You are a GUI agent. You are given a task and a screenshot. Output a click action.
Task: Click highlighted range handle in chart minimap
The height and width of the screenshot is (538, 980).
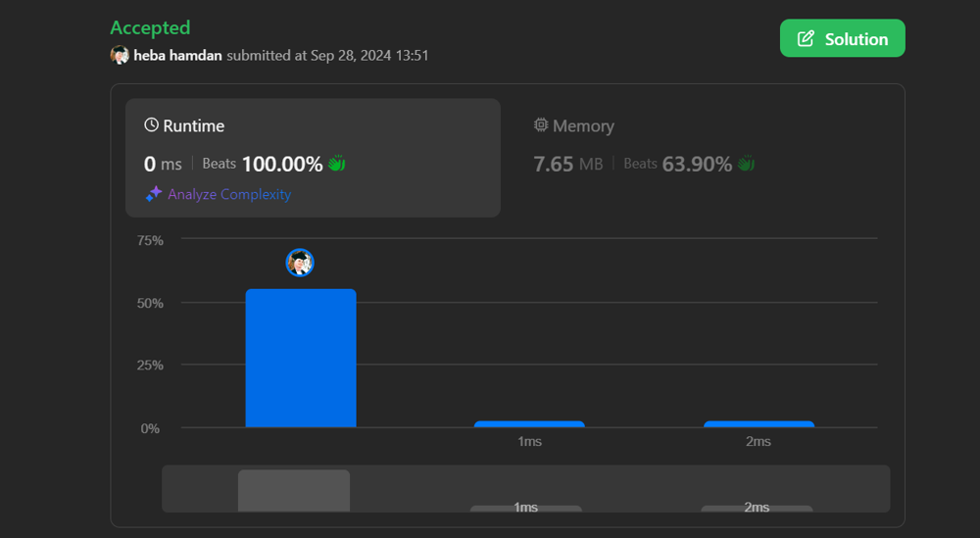point(294,490)
